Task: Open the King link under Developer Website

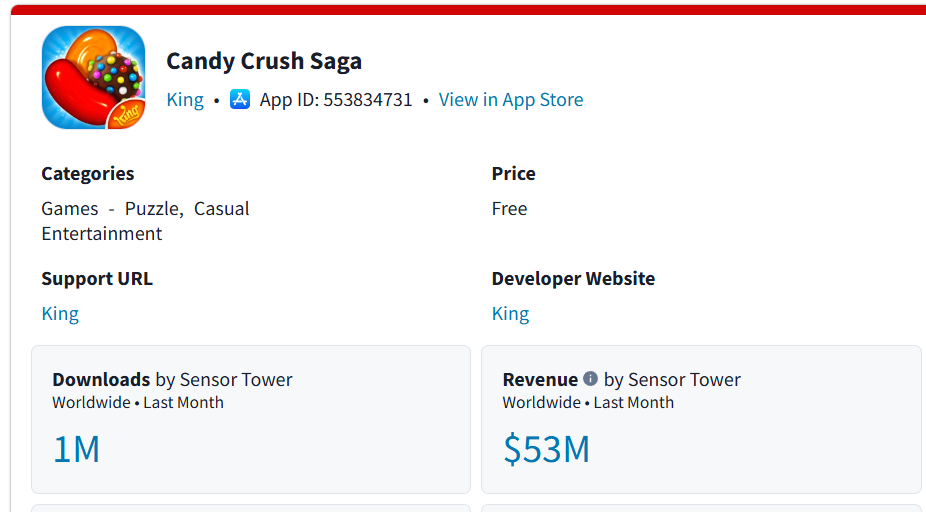Action: pyautogui.click(x=510, y=313)
